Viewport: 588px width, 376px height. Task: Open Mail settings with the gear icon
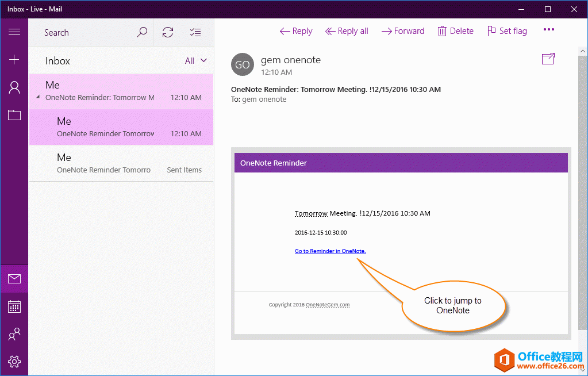pyautogui.click(x=14, y=362)
